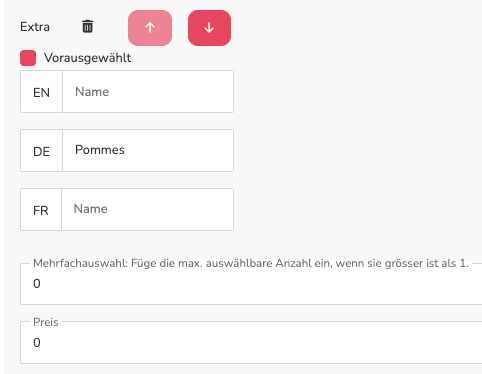482x374 pixels.
Task: Click the Name placeholder in EN field
Action: 92,92
